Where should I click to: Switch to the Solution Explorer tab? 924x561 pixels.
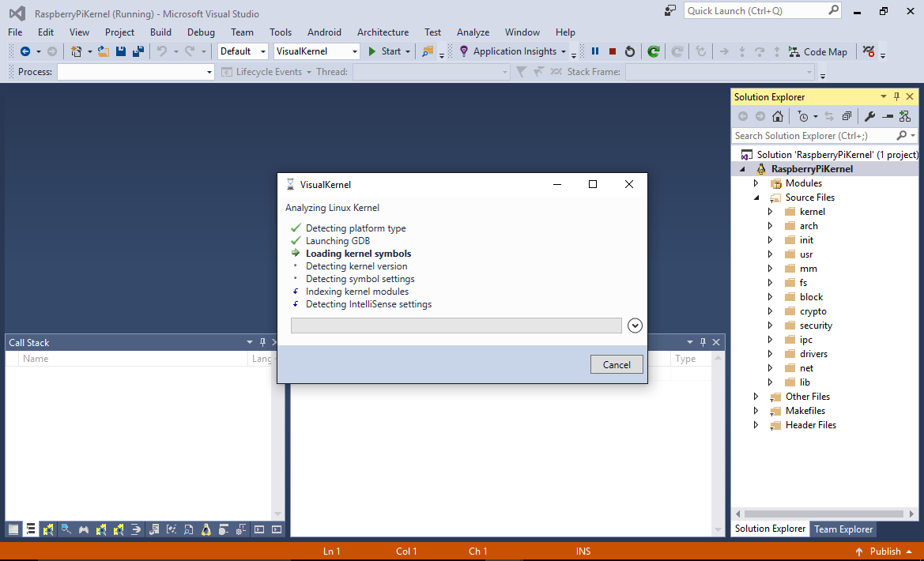(x=770, y=529)
